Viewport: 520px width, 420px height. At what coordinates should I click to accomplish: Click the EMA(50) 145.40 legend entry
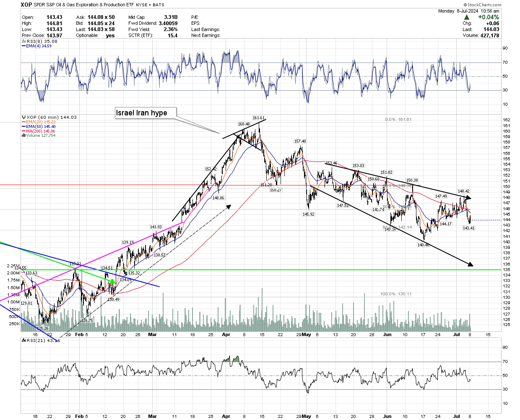pos(41,127)
